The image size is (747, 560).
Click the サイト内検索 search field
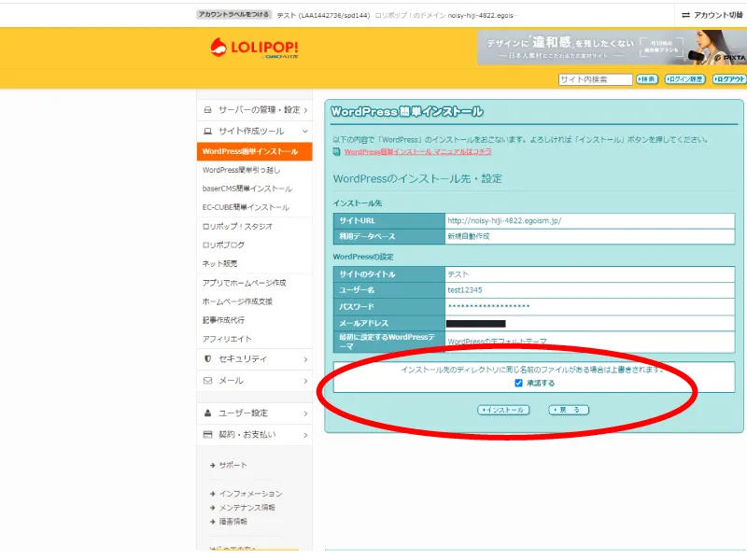tap(596, 79)
